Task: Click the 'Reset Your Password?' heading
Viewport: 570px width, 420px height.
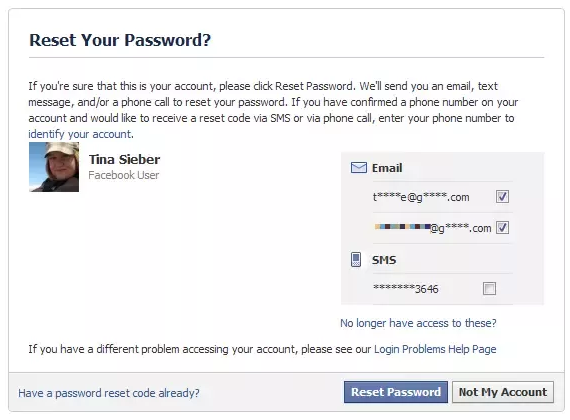Action: coord(120,40)
